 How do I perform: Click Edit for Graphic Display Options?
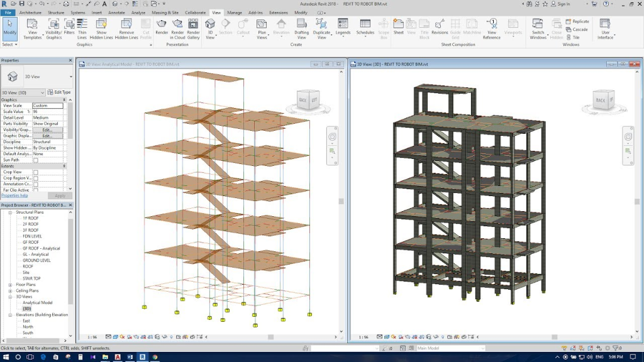tap(47, 136)
